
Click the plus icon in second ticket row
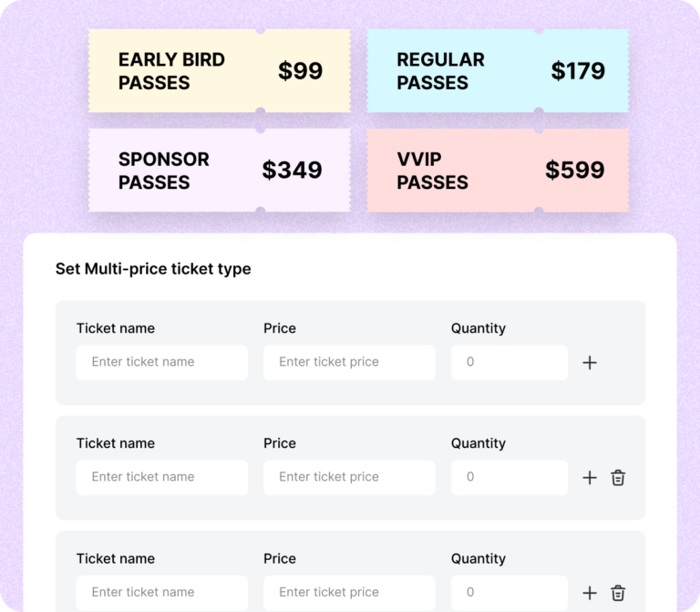point(590,478)
